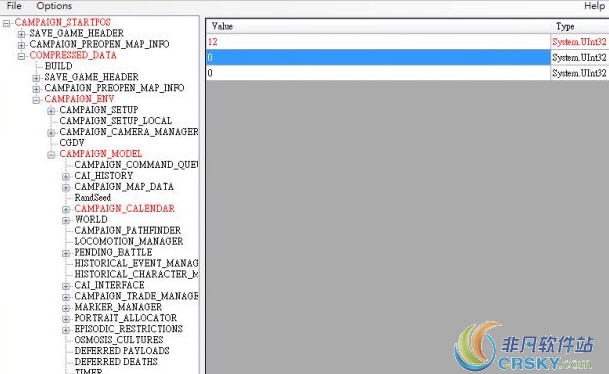609x374 pixels.
Task: Sort by the Value column header
Action: (x=378, y=26)
